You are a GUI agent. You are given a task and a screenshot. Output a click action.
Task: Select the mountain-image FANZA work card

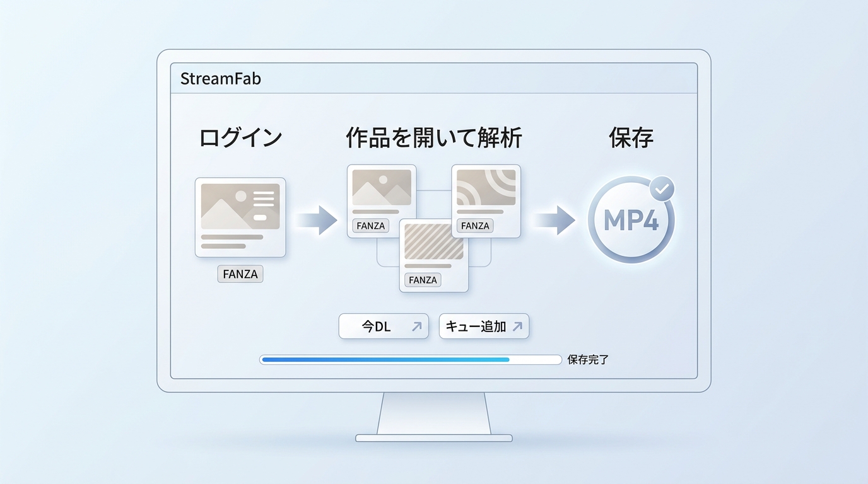[382, 201]
